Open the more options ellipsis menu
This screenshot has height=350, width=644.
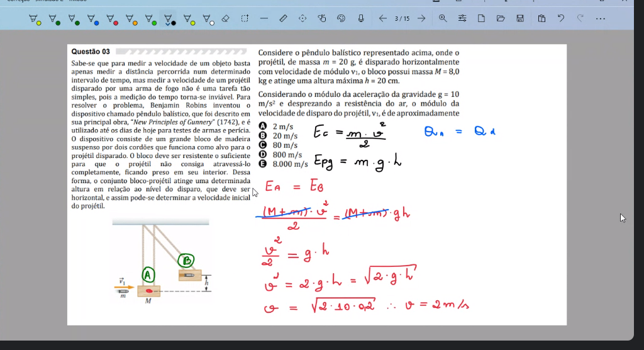click(x=601, y=18)
